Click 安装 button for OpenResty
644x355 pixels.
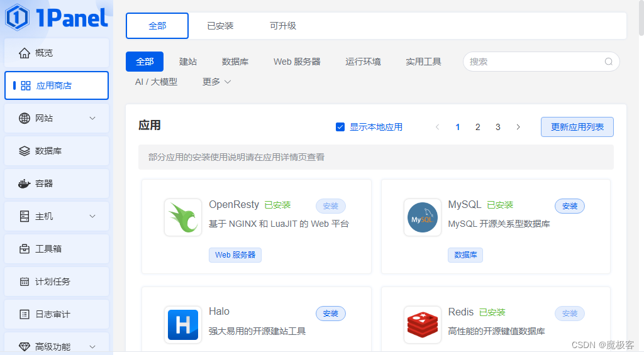coord(331,206)
